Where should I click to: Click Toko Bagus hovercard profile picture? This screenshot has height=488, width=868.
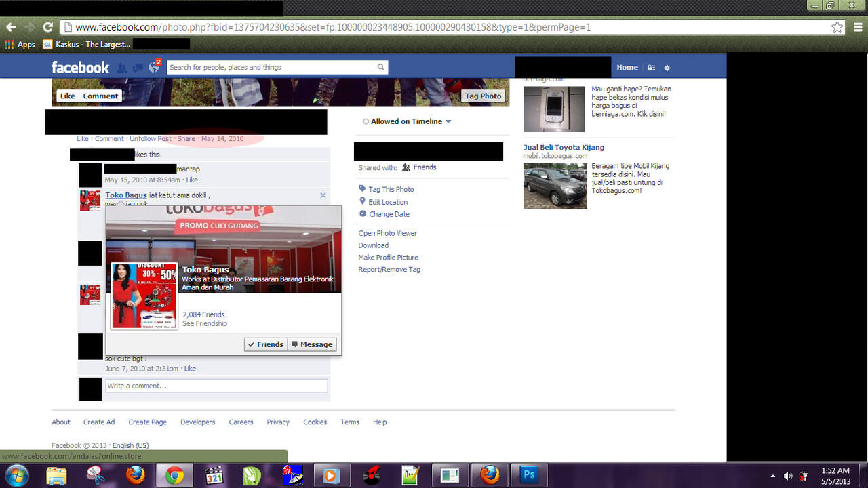(x=144, y=296)
